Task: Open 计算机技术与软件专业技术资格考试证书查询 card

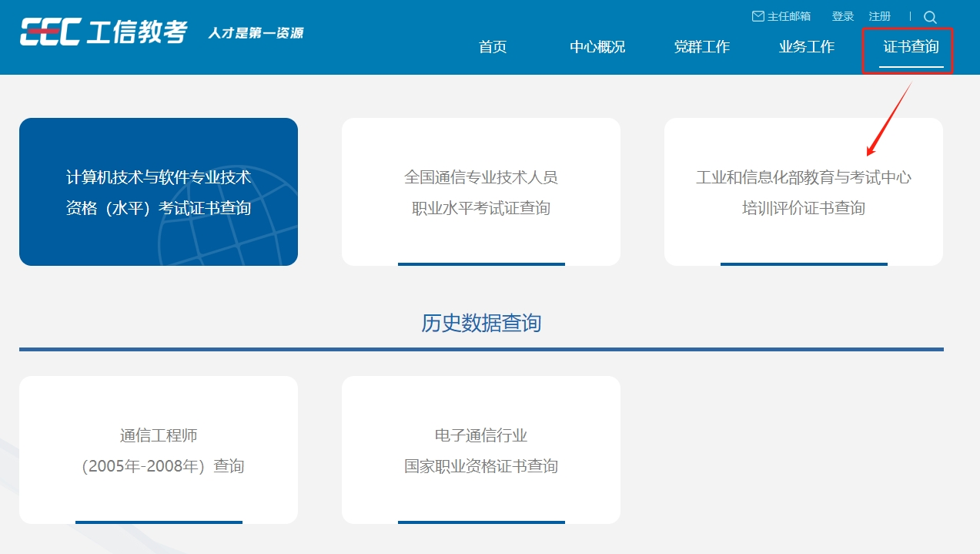Action: pyautogui.click(x=159, y=192)
